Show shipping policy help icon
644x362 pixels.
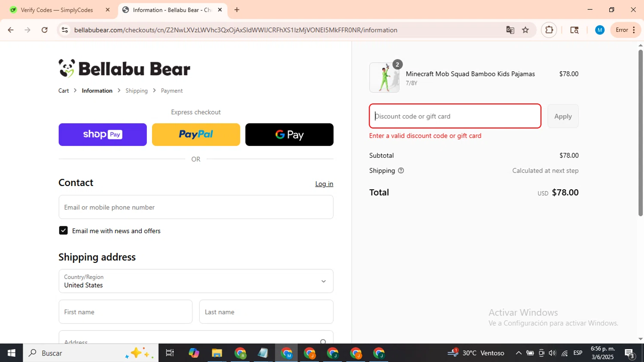pyautogui.click(x=401, y=170)
